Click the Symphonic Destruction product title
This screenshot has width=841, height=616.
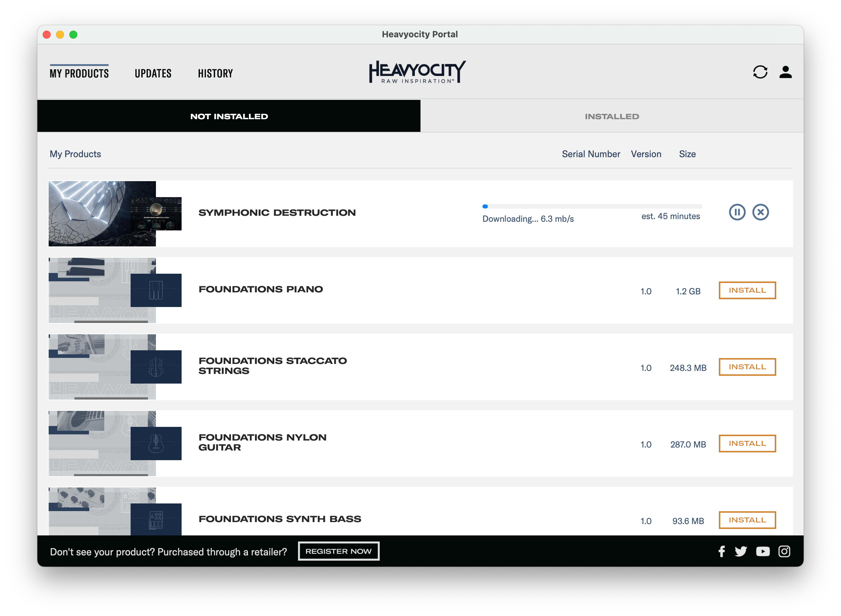tap(277, 212)
